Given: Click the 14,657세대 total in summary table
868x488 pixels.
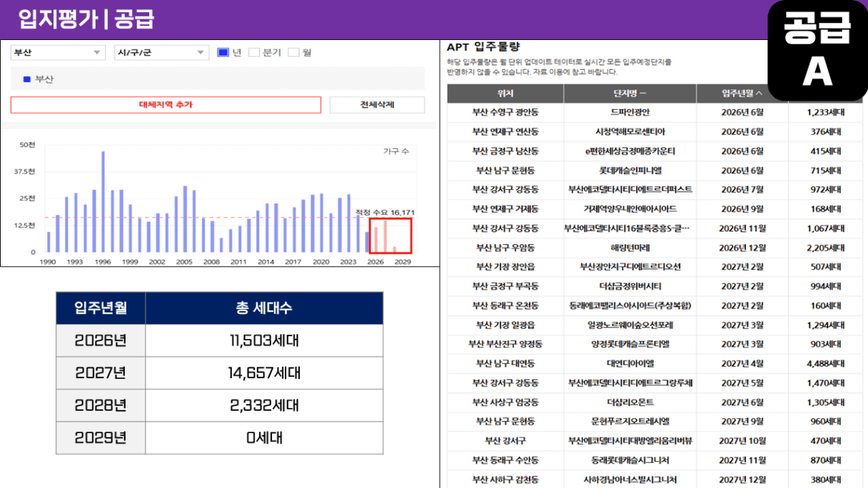Looking at the screenshot, I should (264, 373).
